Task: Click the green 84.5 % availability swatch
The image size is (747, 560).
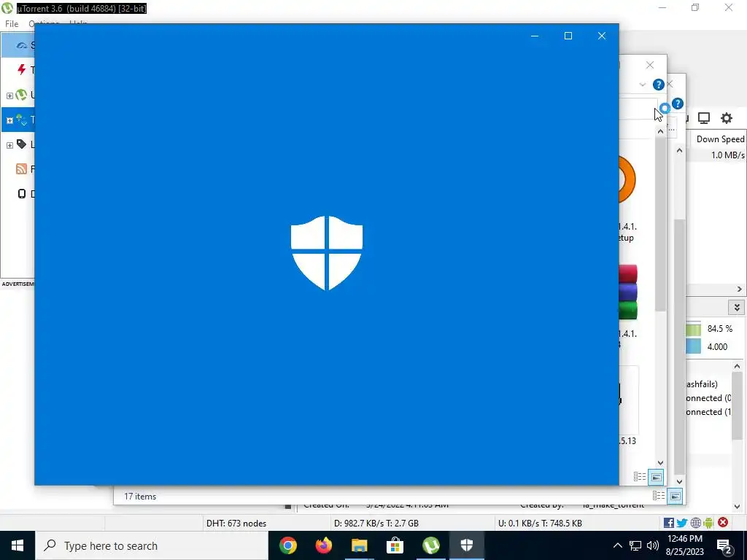Action: [x=694, y=329]
